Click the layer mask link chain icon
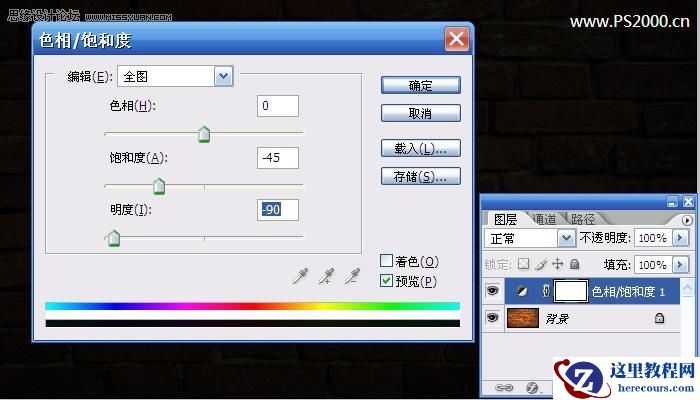 tap(546, 291)
